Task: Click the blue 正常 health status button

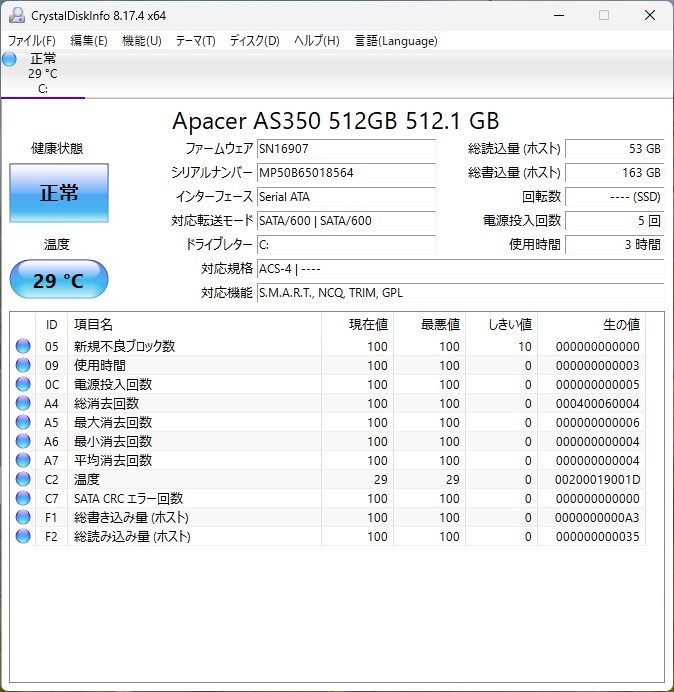Action: [59, 193]
